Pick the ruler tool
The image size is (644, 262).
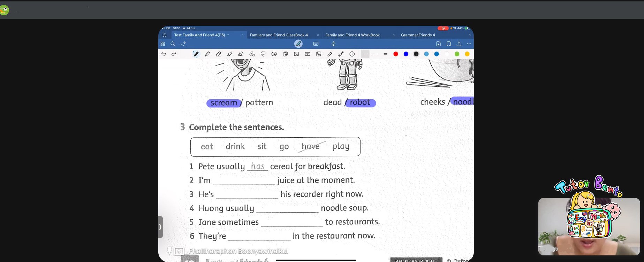tap(330, 54)
